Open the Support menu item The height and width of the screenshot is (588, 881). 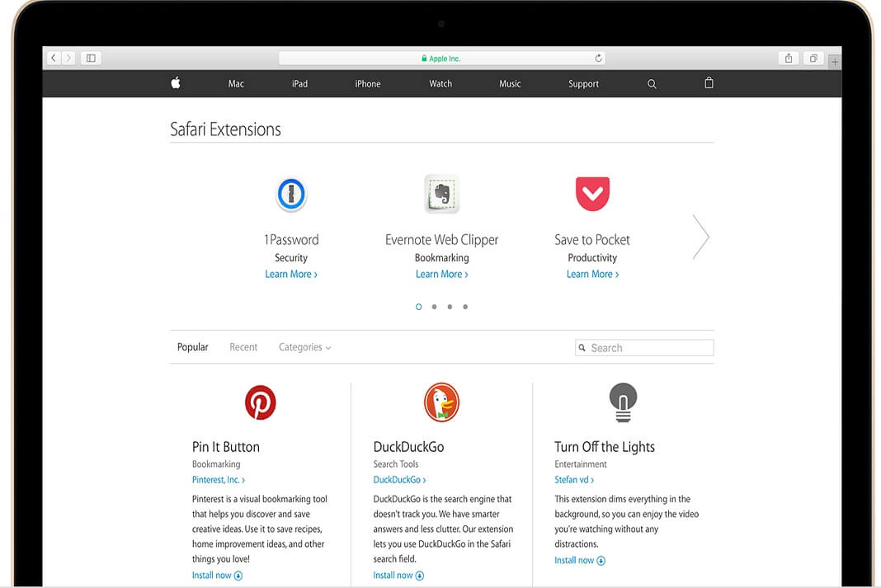click(583, 84)
